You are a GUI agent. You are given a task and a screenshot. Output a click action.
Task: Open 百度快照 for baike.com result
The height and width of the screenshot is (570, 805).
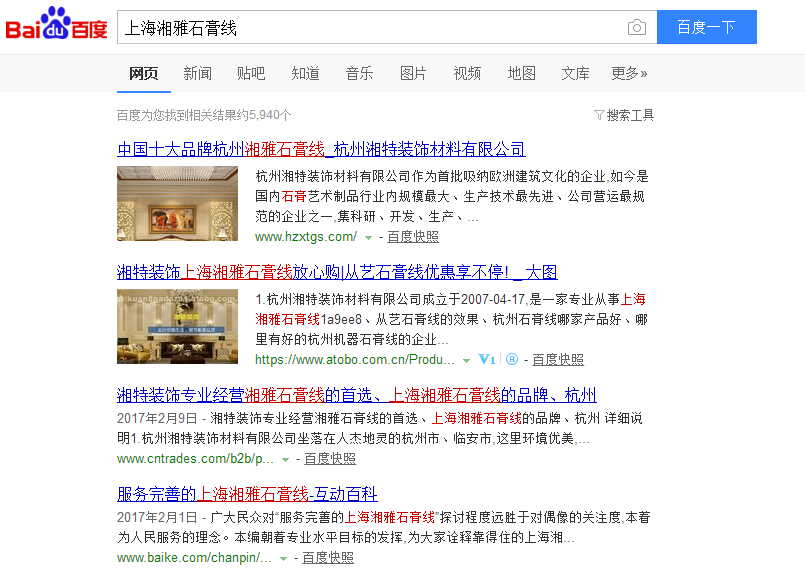click(x=328, y=558)
